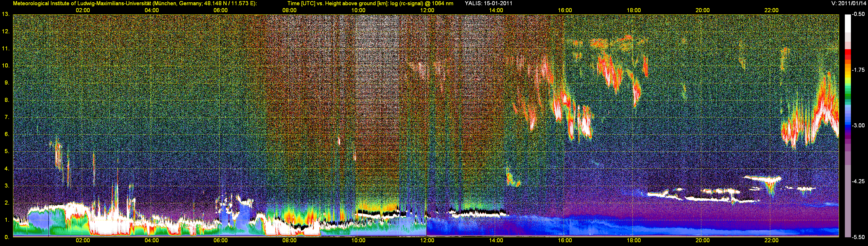Click the 22:00 label on the top time axis
868x246 pixels.
pyautogui.click(x=771, y=10)
